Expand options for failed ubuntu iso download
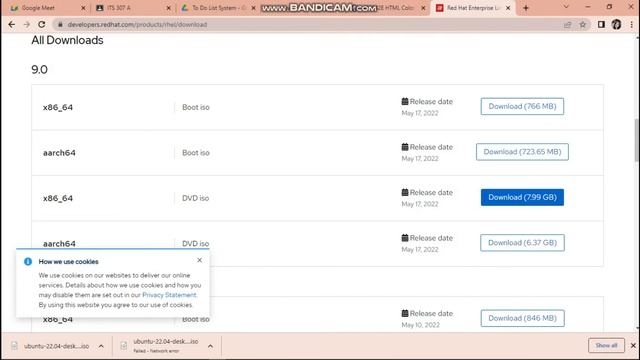The width and height of the screenshot is (640, 360). [210, 346]
